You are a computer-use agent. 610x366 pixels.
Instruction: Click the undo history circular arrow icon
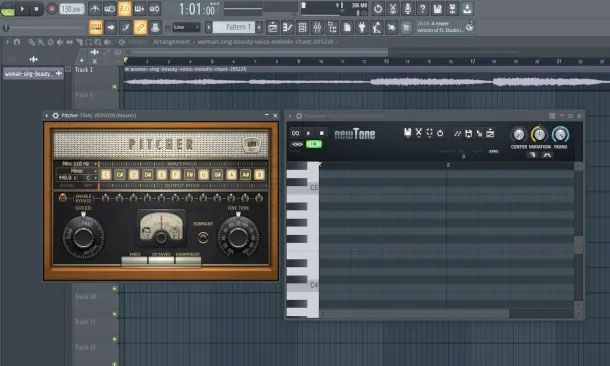[x=378, y=9]
